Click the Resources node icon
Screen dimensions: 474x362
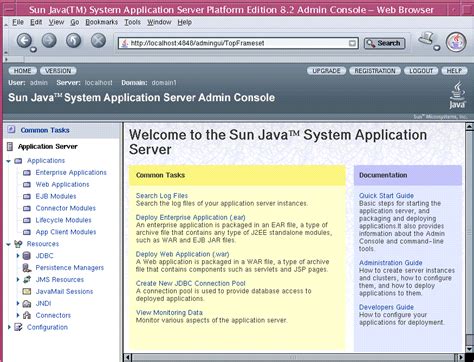click(x=18, y=244)
